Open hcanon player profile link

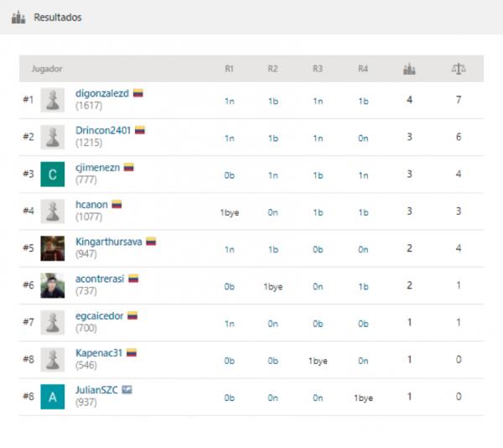pyautogui.click(x=91, y=204)
